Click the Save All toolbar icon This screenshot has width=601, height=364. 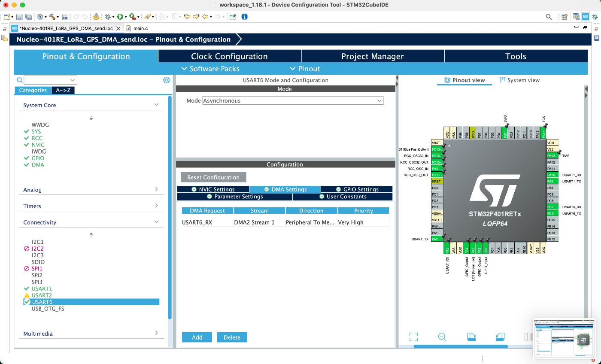click(x=28, y=17)
